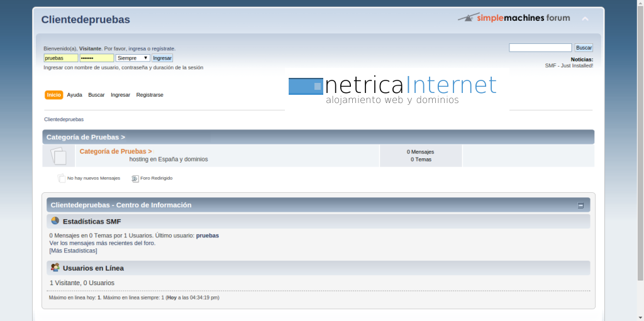
Task: Click 'Ver los mensajes más recientes del foro'
Action: (x=103, y=243)
